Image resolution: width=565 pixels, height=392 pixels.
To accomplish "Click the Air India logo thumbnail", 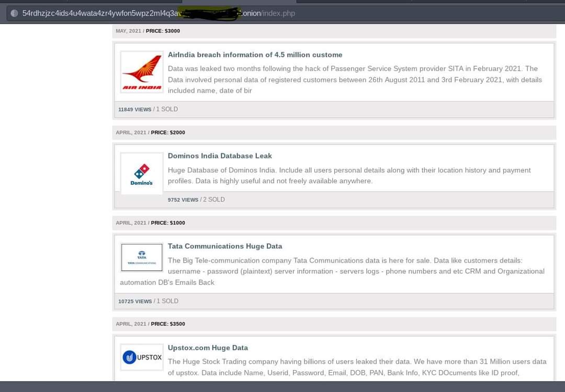I will pyautogui.click(x=142, y=72).
